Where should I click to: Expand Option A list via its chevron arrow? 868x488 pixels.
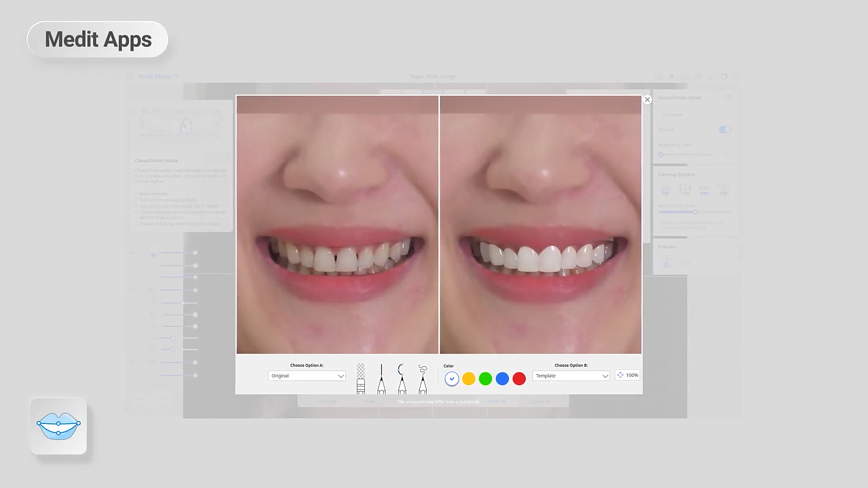[341, 376]
